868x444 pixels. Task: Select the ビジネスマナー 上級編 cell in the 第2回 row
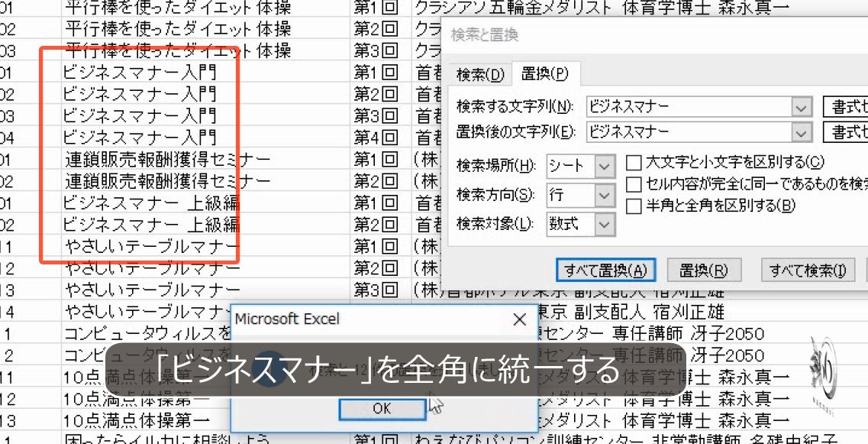pos(205,225)
